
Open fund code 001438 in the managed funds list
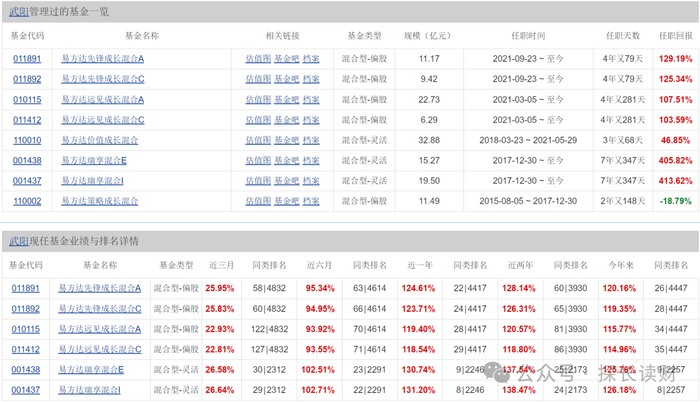(x=27, y=160)
